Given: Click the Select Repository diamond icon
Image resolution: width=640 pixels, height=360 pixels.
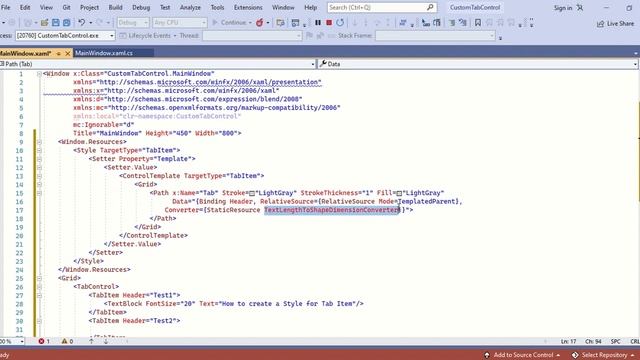Looking at the screenshot, I should click(575, 355).
